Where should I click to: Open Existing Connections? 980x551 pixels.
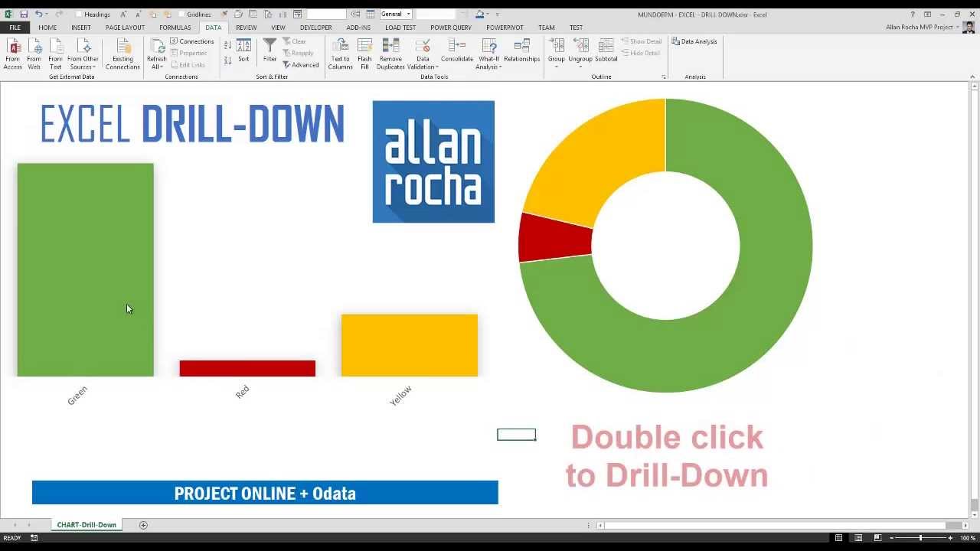click(122, 54)
